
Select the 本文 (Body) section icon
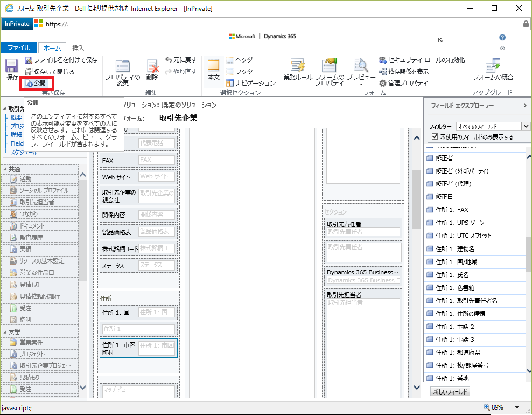(x=213, y=65)
